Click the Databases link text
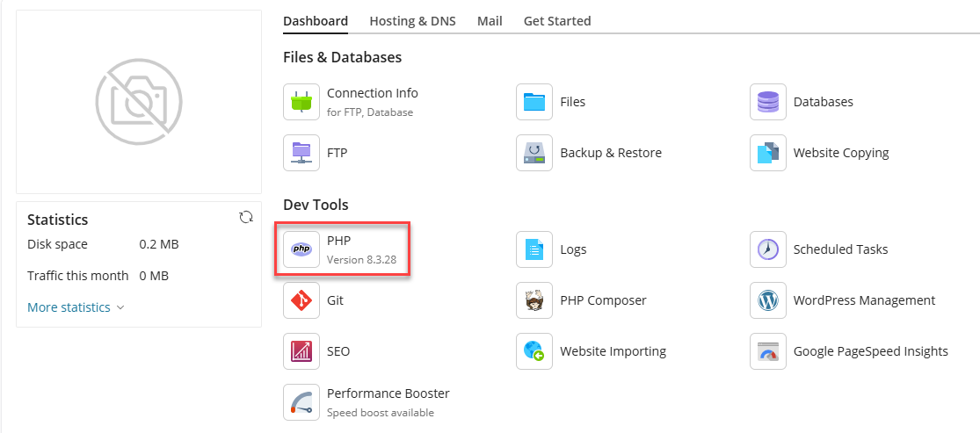The width and height of the screenshot is (980, 433). 824,102
